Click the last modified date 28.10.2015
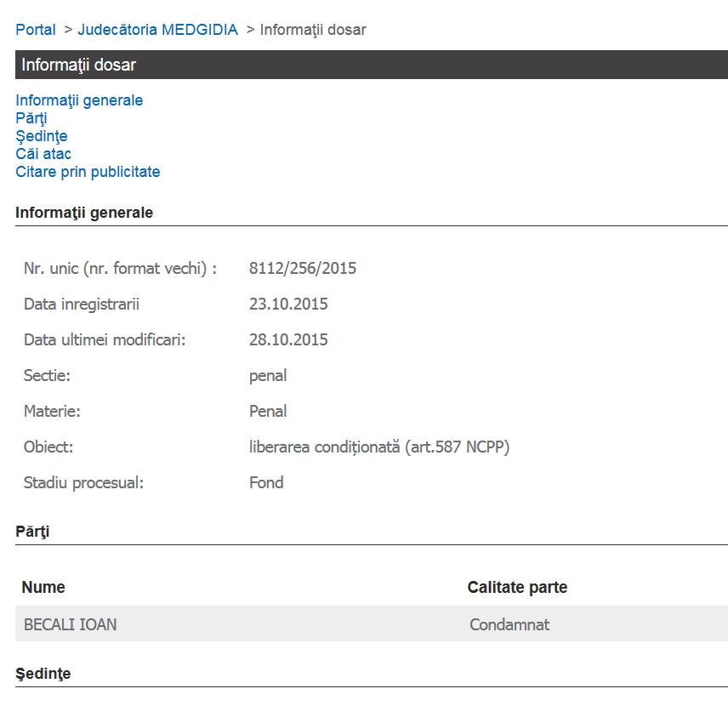The height and width of the screenshot is (723, 728). (288, 340)
